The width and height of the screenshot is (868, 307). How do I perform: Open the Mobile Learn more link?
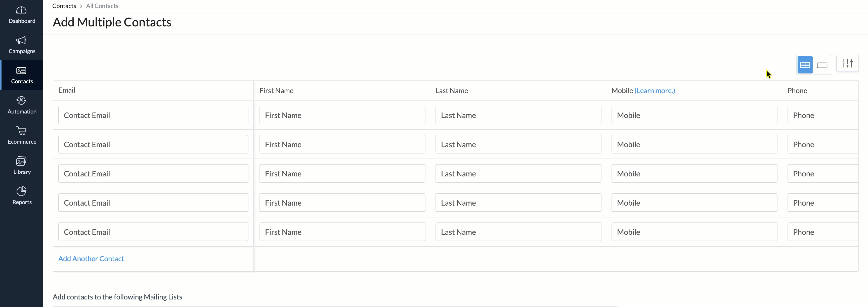[654, 90]
